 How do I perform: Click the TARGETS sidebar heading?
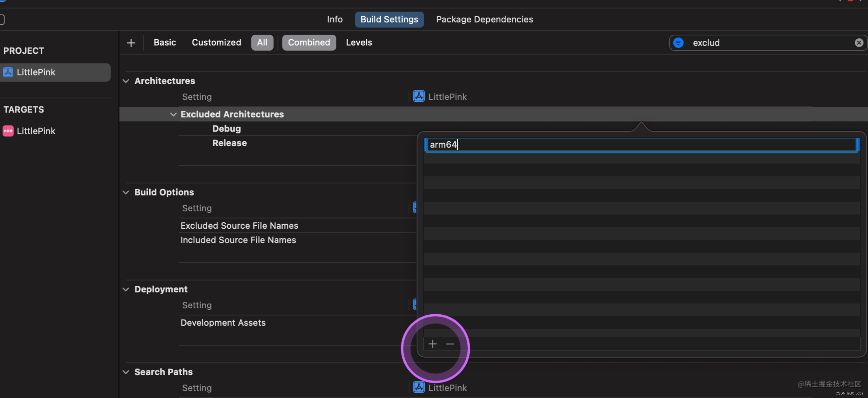tap(24, 110)
